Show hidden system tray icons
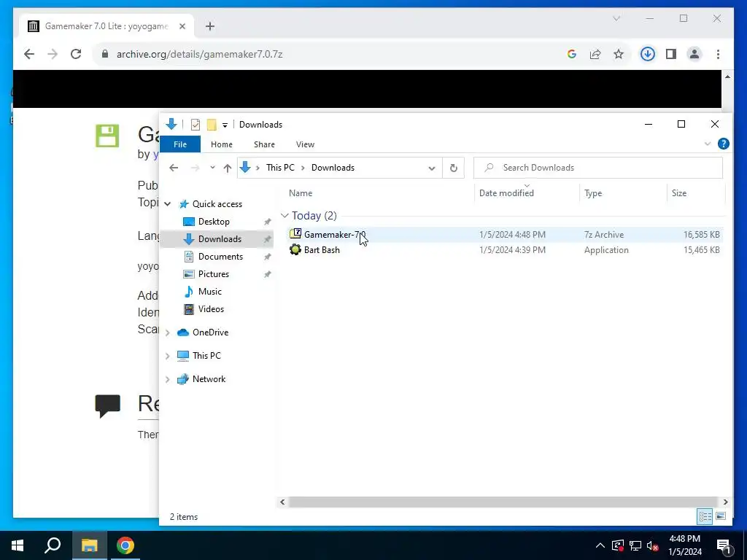 (600, 545)
